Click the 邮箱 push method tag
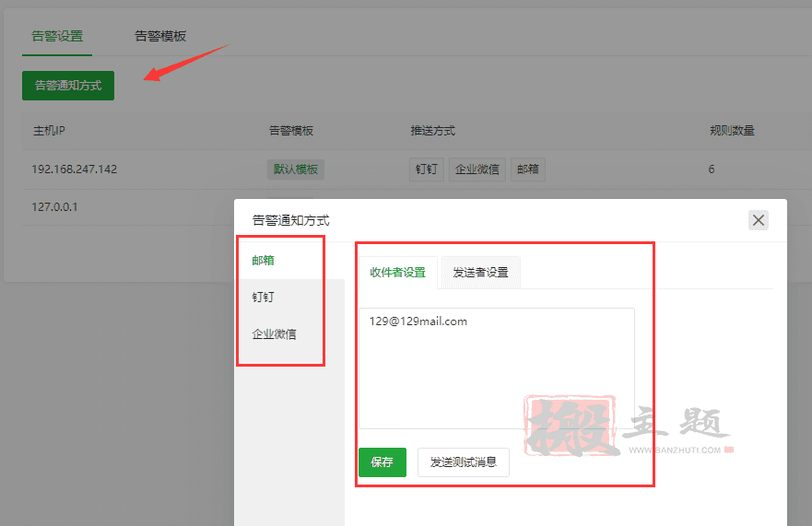812x526 pixels. (528, 169)
